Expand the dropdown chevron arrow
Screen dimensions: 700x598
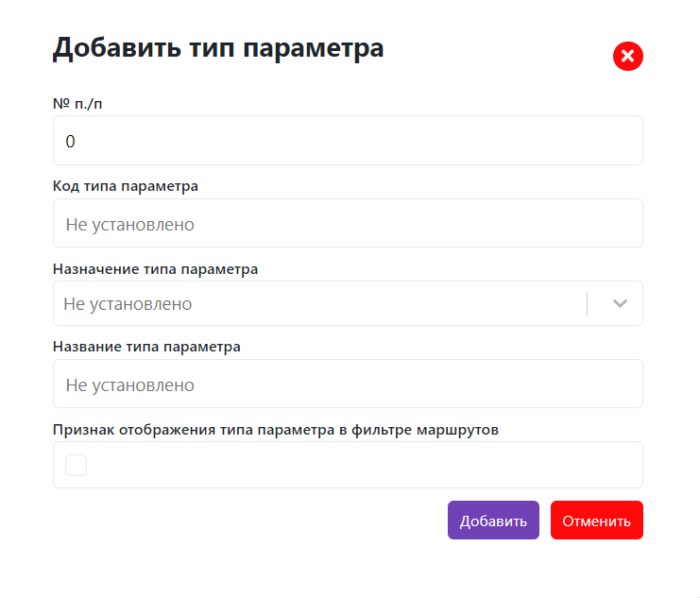[620, 304]
